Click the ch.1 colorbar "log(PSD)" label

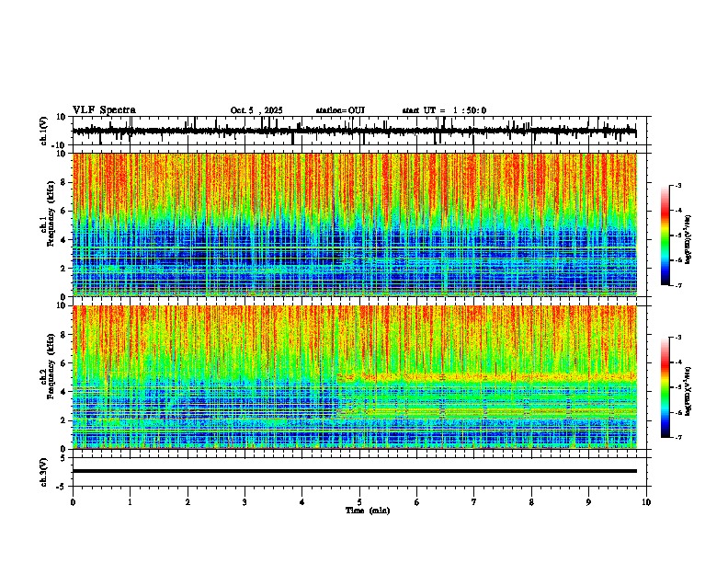[688, 240]
